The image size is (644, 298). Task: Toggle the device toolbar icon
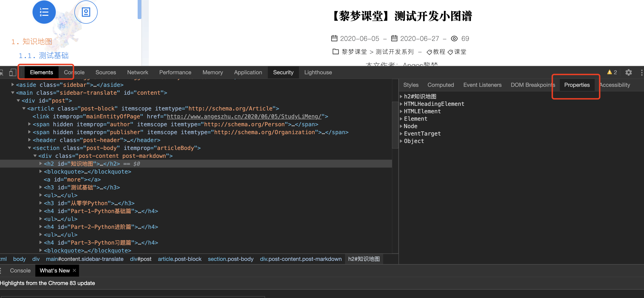13,72
